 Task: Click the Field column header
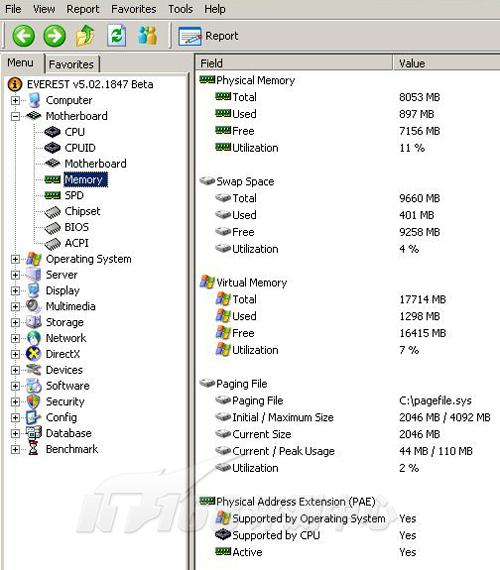293,63
